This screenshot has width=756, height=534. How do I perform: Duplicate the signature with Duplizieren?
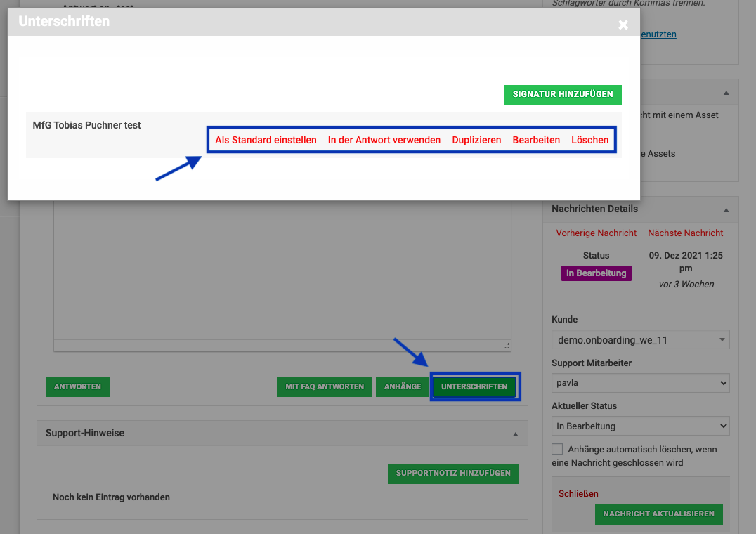tap(476, 140)
